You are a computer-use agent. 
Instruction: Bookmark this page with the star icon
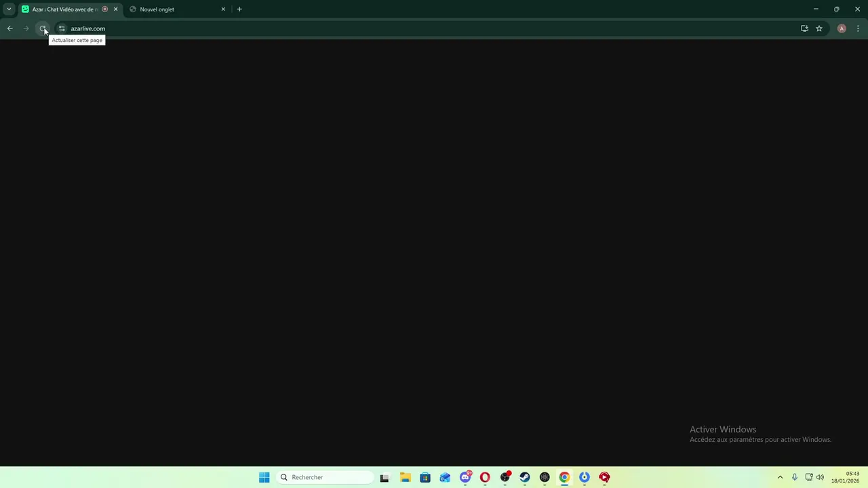pos(819,28)
